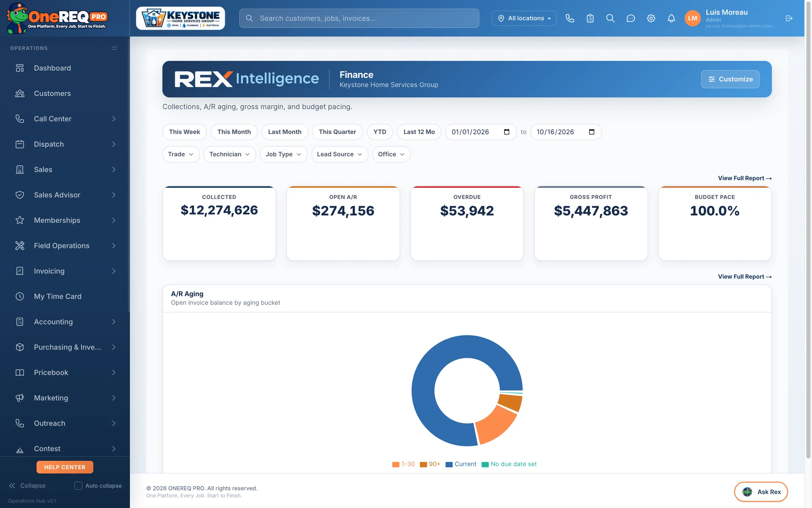Open the notifications bell
The width and height of the screenshot is (812, 508).
671,18
